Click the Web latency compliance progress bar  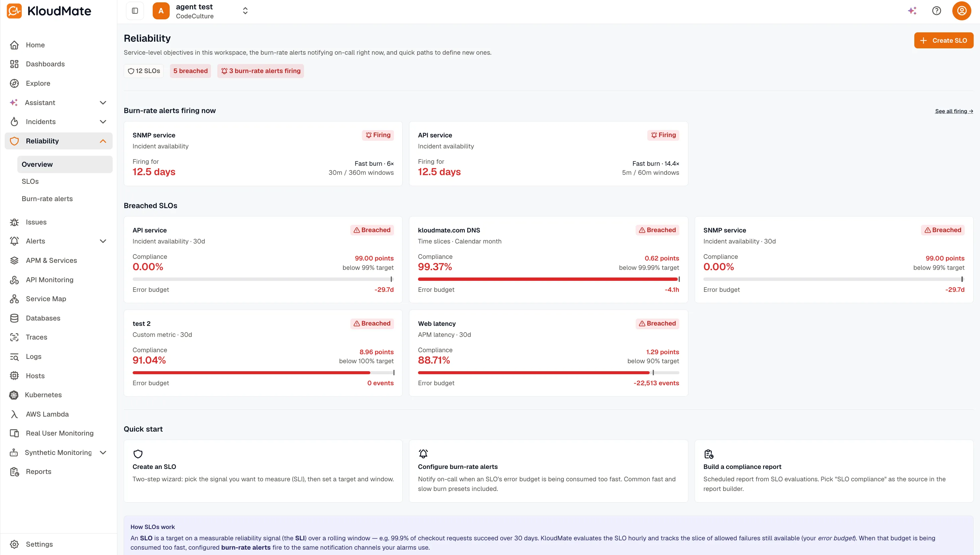548,373
